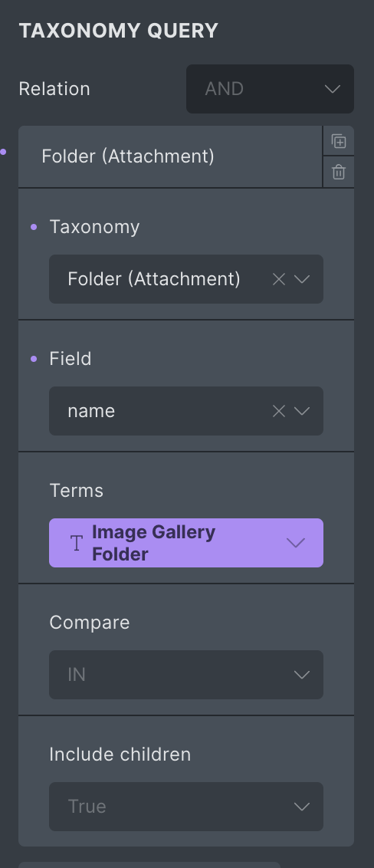Open the Relation AND dropdown

pos(270,89)
